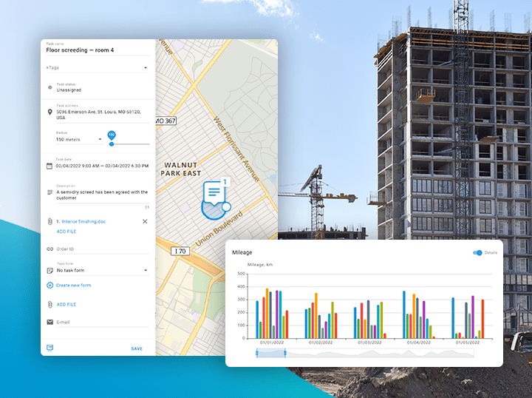Click the lower paperclip icon next to ADD FILE
532x398 pixels.
click(x=50, y=304)
